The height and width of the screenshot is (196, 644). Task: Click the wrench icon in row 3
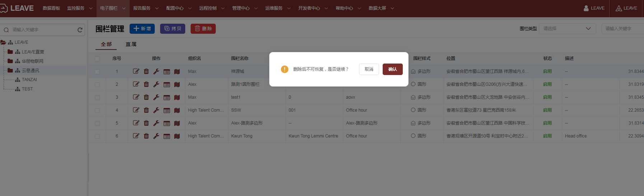156,97
